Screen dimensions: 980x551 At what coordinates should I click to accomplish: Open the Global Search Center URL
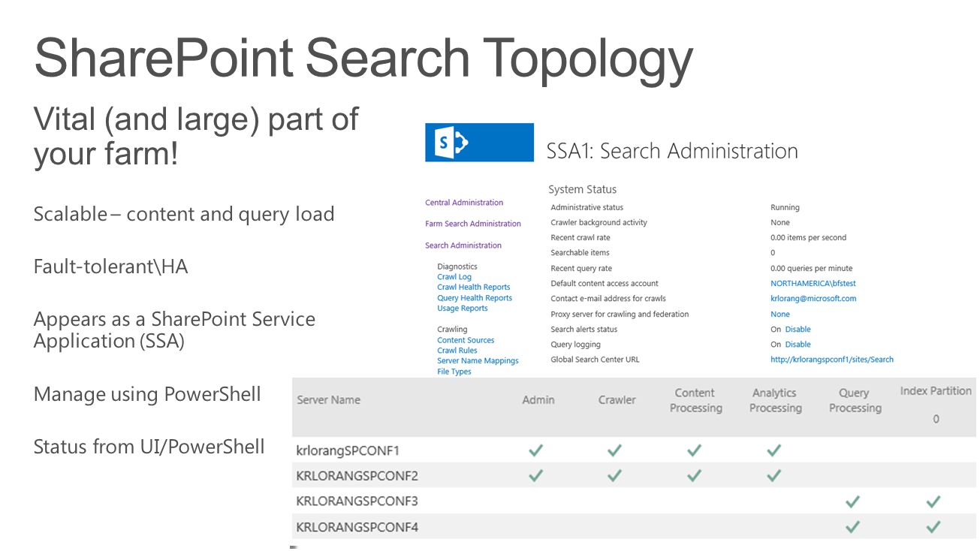pyautogui.click(x=832, y=360)
